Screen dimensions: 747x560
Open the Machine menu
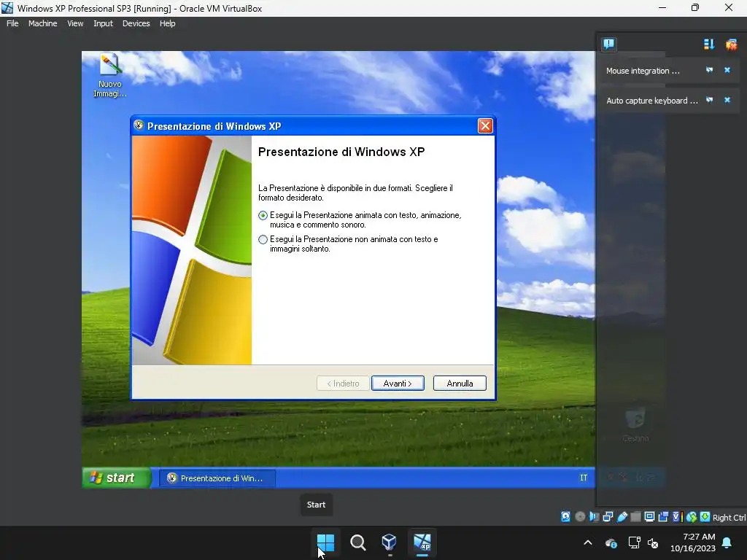(42, 23)
